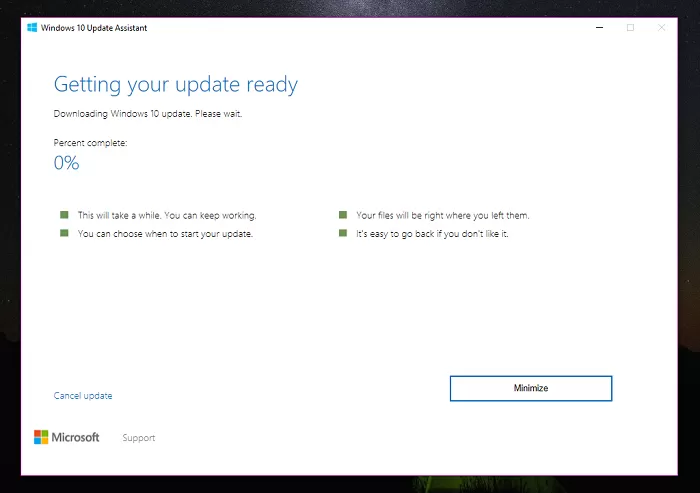
Task: Click the Minimize button
Action: [x=531, y=388]
